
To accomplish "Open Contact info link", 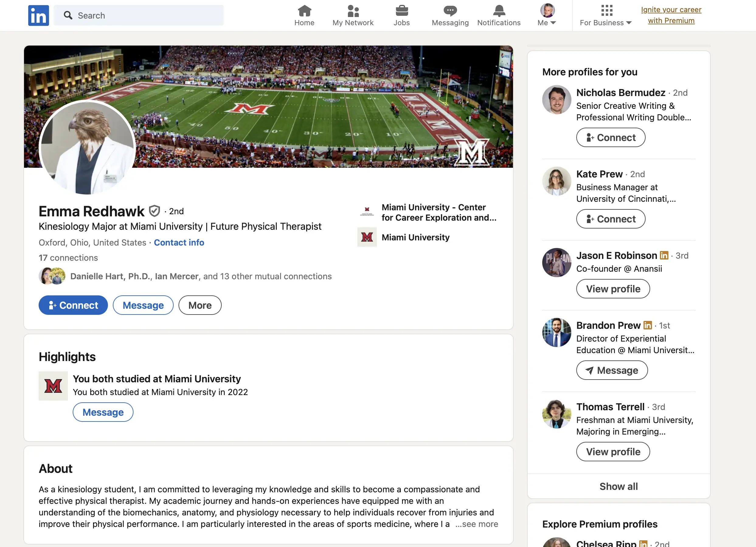I will [179, 242].
